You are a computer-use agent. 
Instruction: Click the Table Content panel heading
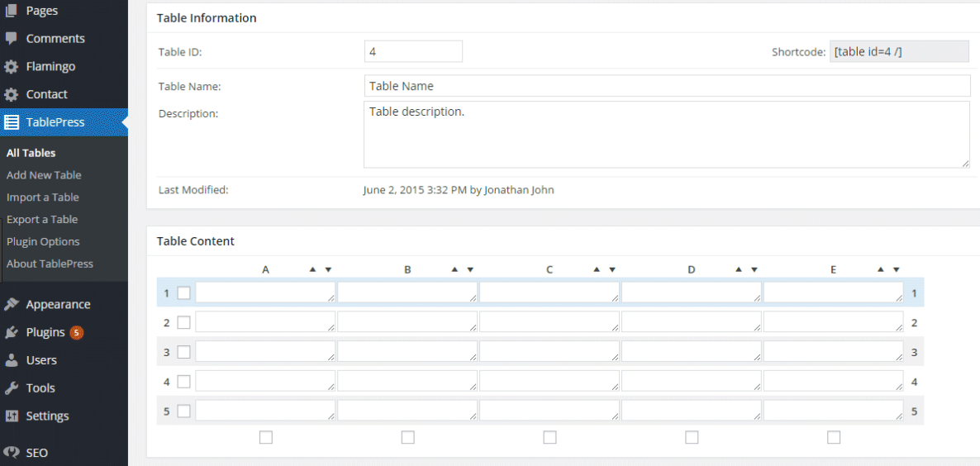196,241
